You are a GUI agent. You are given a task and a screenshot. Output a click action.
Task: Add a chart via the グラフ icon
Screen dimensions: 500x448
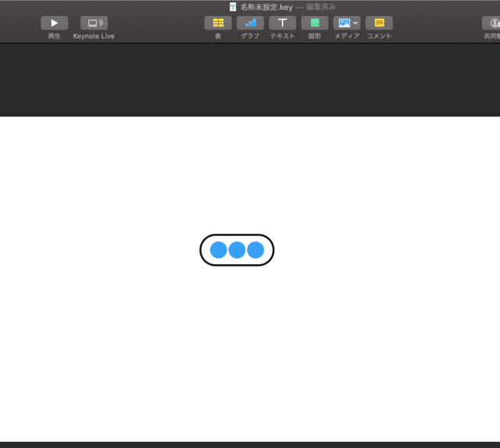(250, 23)
